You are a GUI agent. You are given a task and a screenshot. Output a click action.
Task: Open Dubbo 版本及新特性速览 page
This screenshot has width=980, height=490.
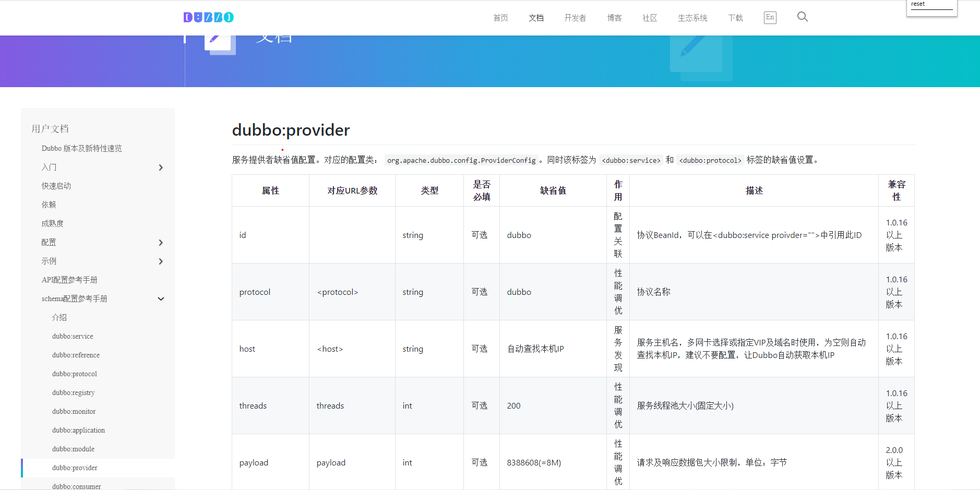(81, 149)
